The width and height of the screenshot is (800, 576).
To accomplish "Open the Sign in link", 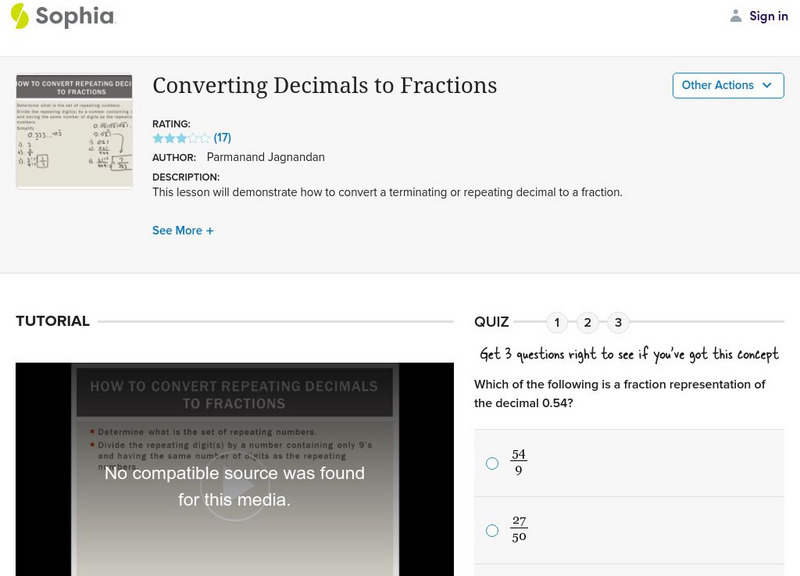I will 768,16.
